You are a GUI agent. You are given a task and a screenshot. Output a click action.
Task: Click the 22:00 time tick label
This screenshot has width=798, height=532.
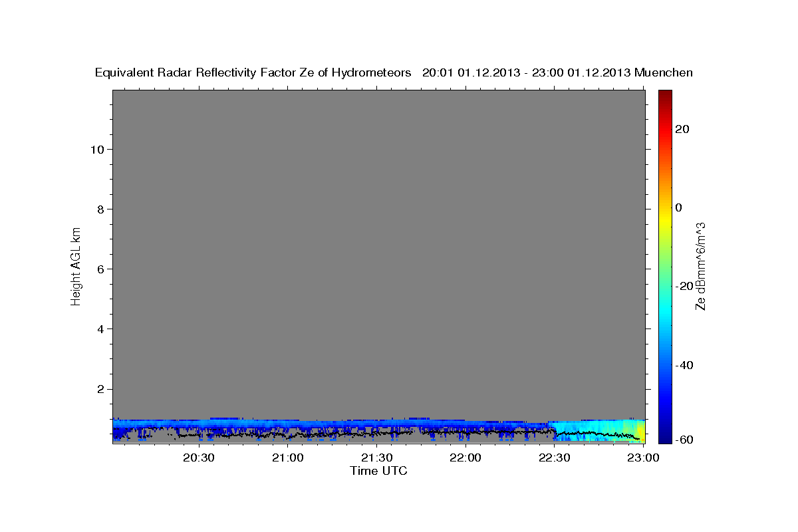pos(465,458)
